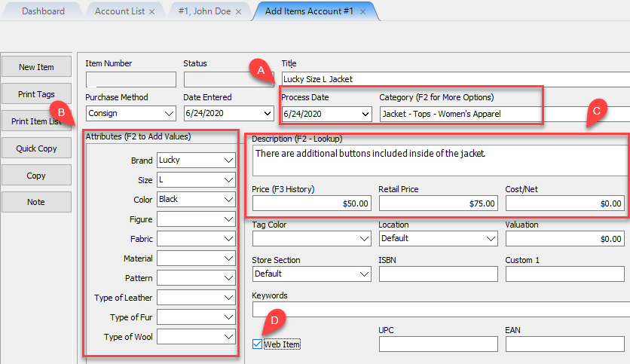This screenshot has width=630, height=364.
Task: Expand the Store Section dropdown
Action: pos(365,274)
